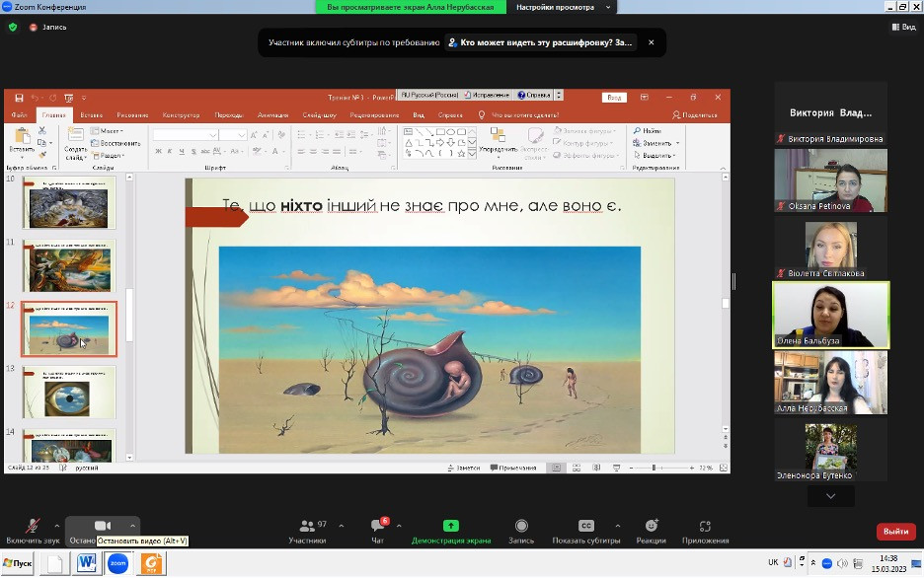Click the Создать слайд icon
This screenshot has height=578, width=924.
75,136
